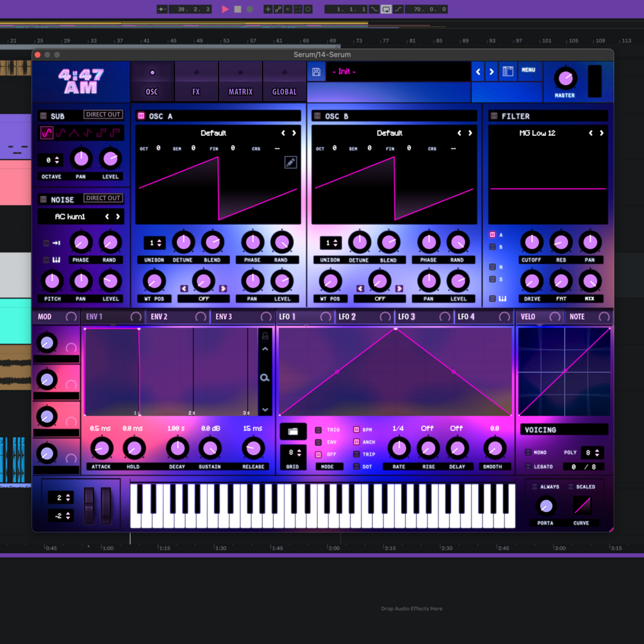This screenshot has height=644, width=644.
Task: Click the SUB DIRECT OUT button
Action: 103,115
